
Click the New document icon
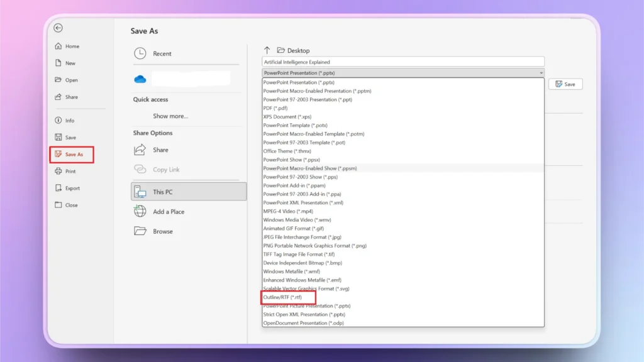click(58, 63)
